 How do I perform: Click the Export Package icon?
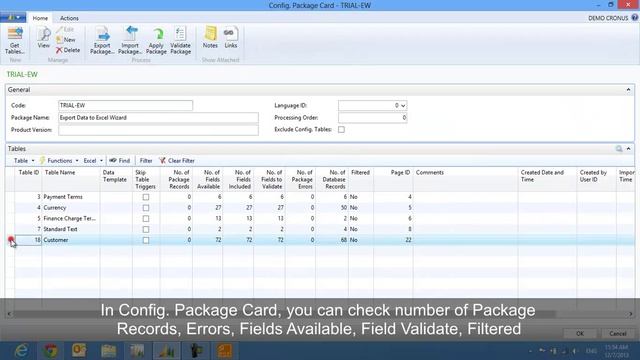coord(102,41)
